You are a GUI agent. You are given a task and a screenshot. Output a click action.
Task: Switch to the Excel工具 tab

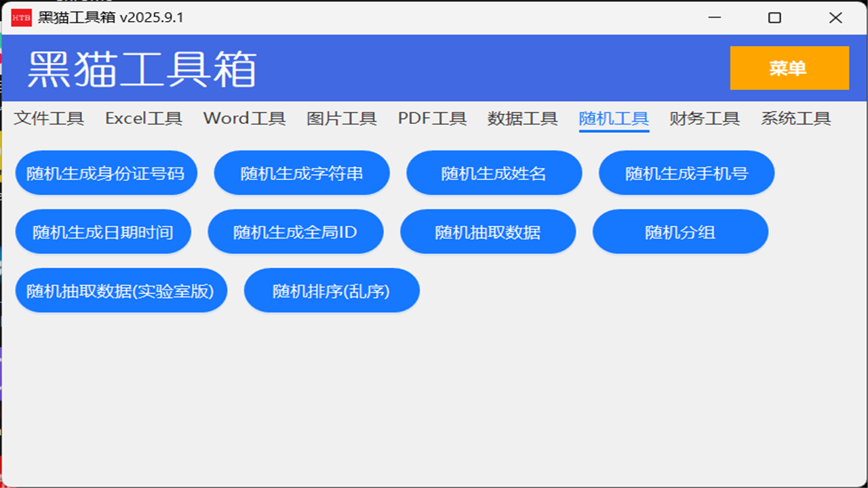[143, 119]
